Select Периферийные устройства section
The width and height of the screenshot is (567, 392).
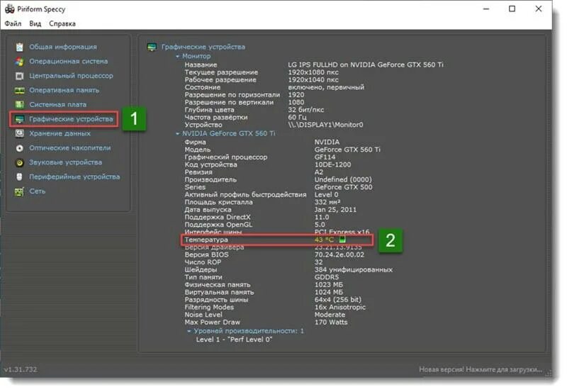point(74,177)
